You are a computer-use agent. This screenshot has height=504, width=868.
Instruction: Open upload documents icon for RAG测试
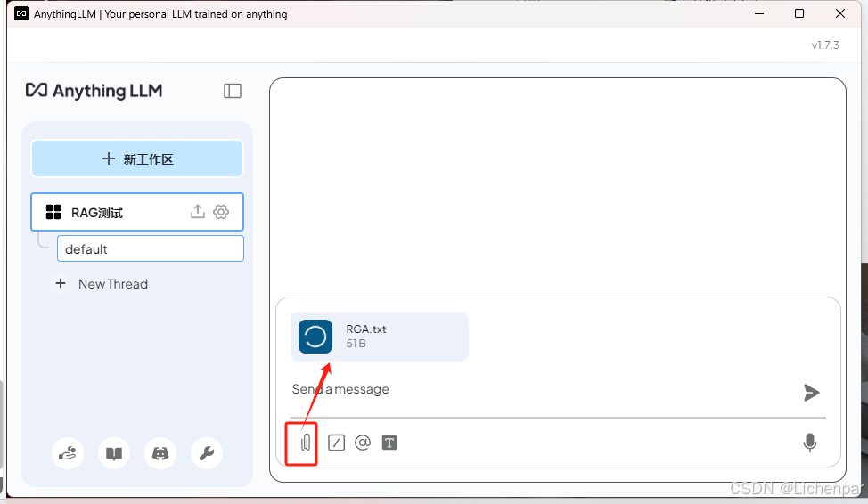(x=198, y=211)
